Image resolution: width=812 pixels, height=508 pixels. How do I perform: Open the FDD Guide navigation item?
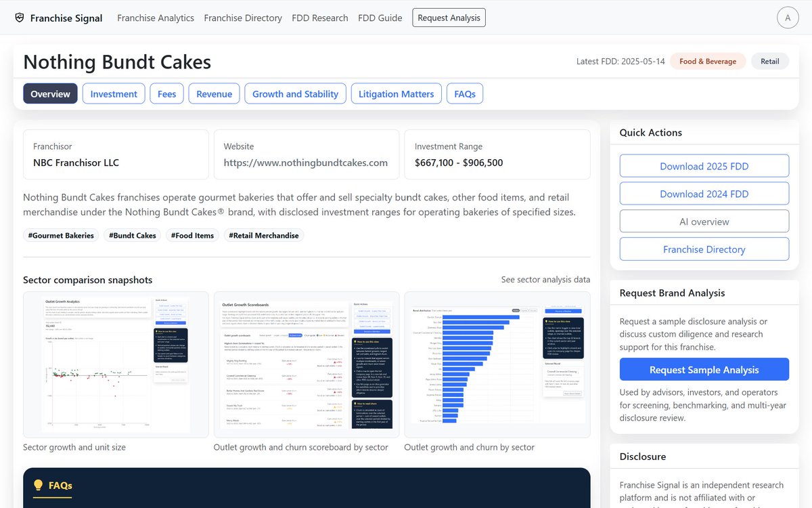point(380,18)
